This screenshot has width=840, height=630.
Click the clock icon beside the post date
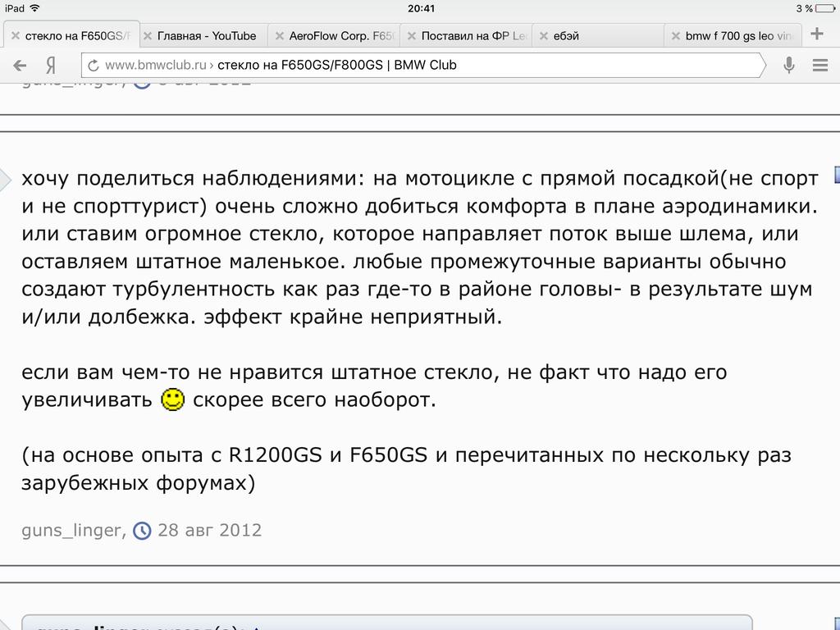(142, 531)
